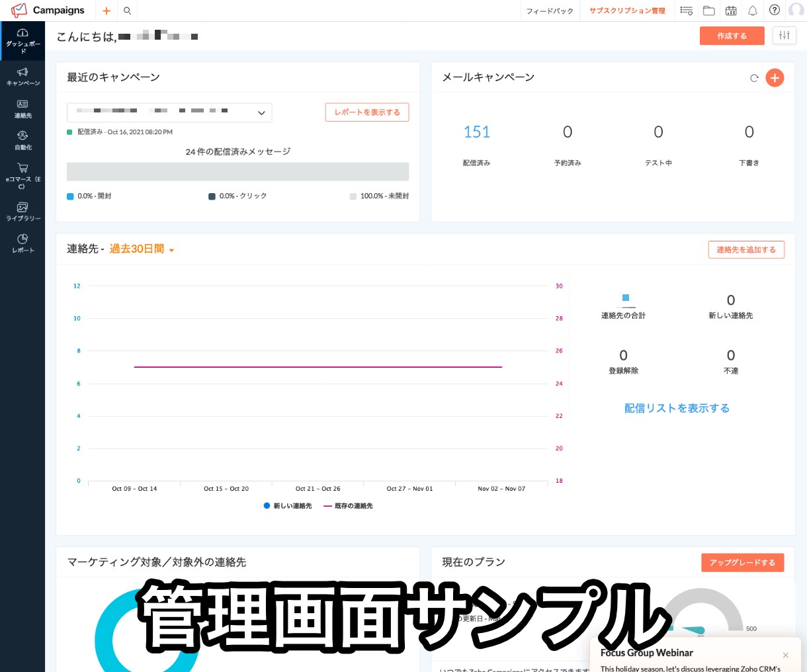Click the Oct 09 - Oct 14 axis label
The image size is (807, 672).
click(x=134, y=489)
